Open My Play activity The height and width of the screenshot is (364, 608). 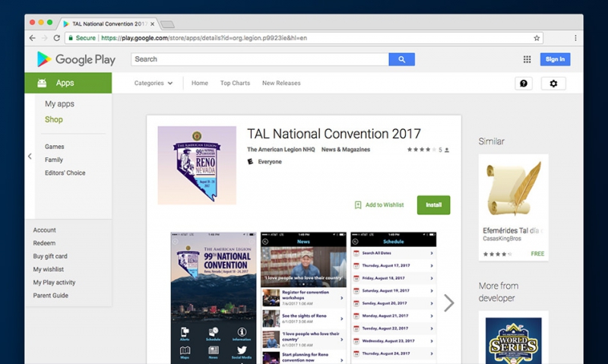click(54, 283)
